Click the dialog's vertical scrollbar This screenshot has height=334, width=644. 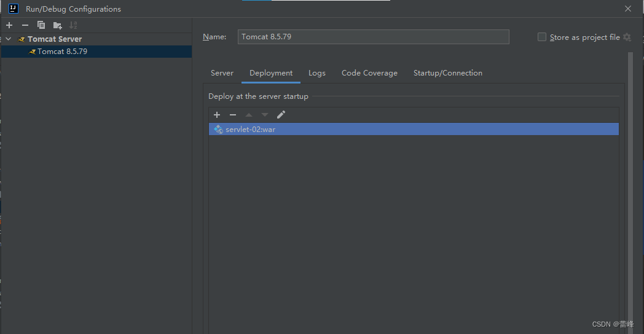(x=630, y=193)
